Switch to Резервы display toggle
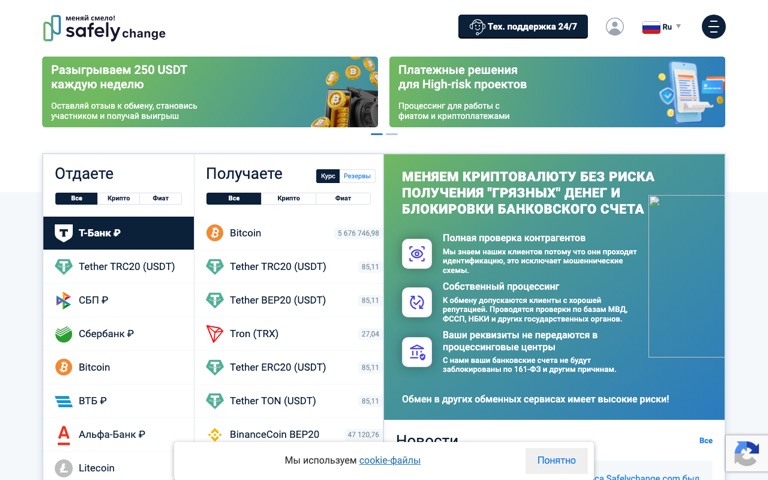The width and height of the screenshot is (768, 480). 357,176
